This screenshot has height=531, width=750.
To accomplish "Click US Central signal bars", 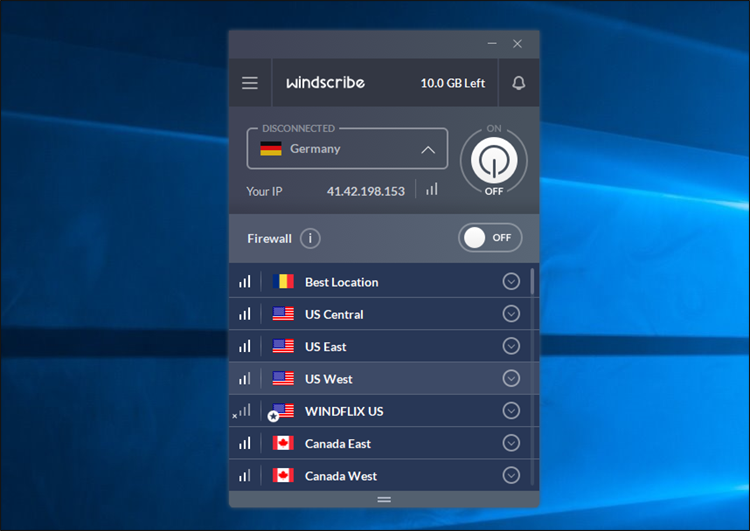I will [x=244, y=314].
